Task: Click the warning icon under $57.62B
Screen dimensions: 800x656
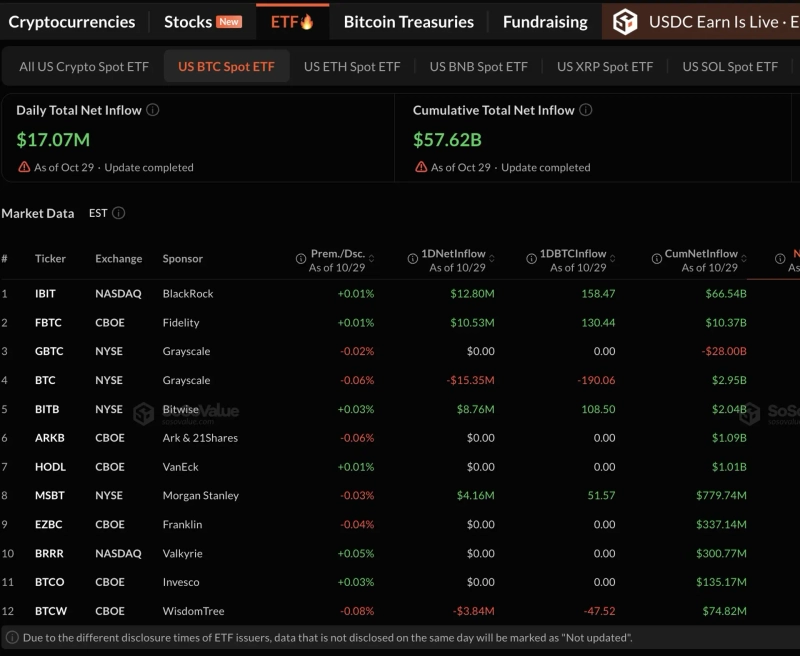Action: [x=421, y=167]
